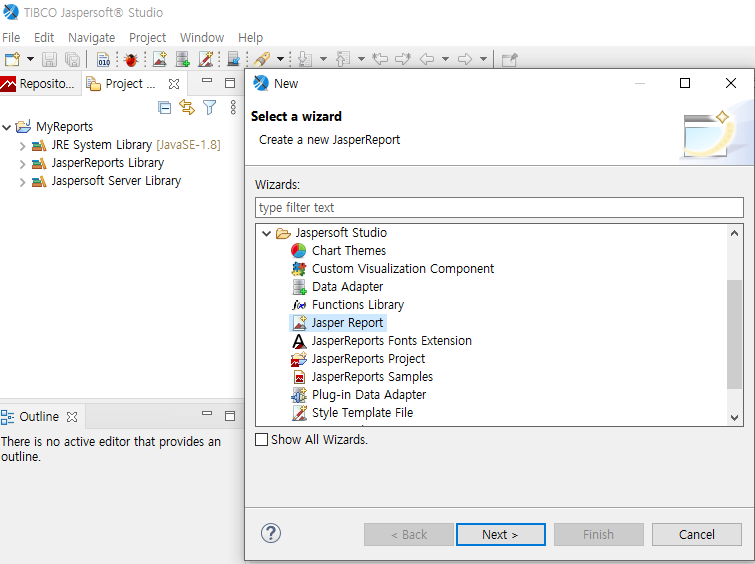Click the pen search tool toolbar icon
The width and height of the screenshot is (755, 564).
[x=262, y=59]
